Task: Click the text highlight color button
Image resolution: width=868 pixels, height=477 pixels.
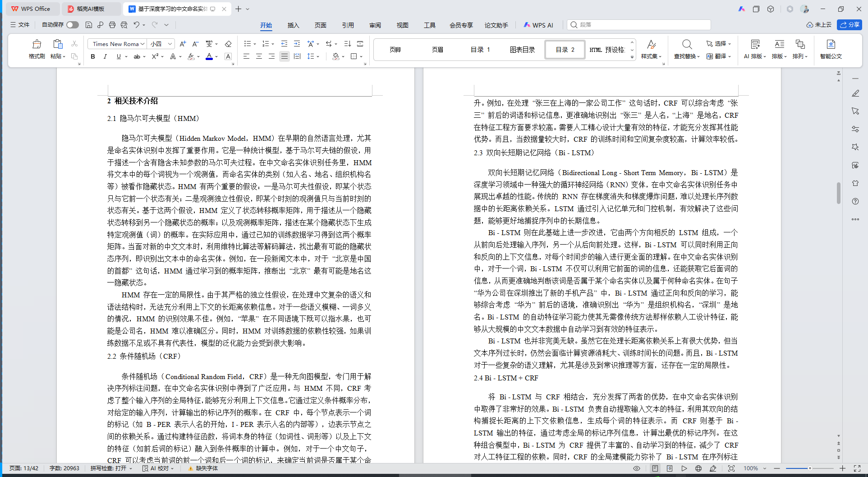Action: 191,56
